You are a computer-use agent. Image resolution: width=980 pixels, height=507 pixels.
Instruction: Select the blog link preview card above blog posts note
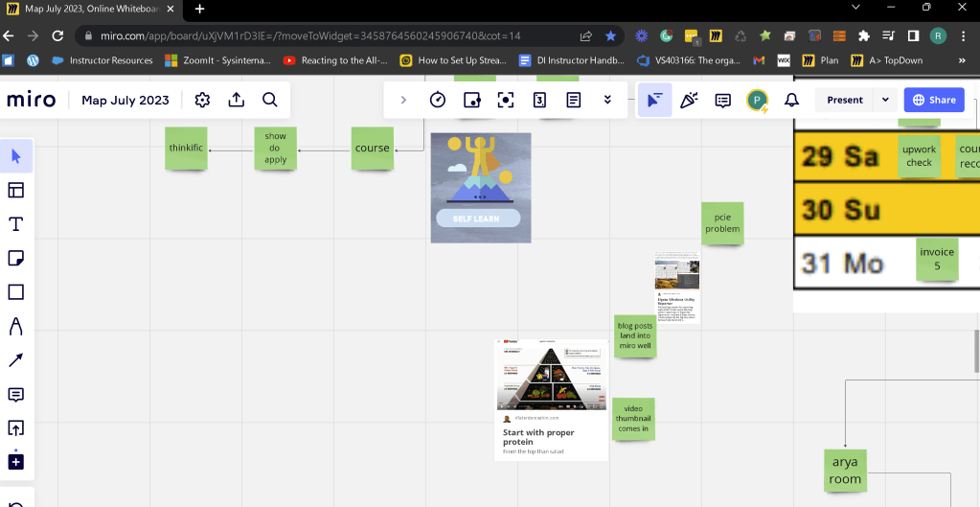click(x=677, y=288)
